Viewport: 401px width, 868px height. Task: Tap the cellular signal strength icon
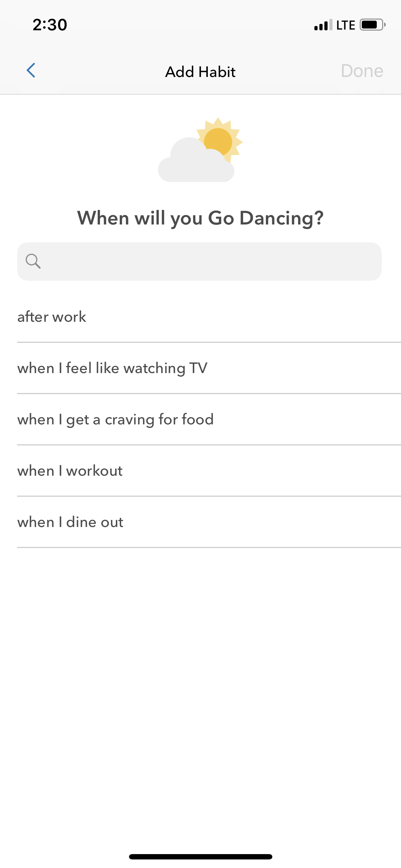[x=323, y=25]
